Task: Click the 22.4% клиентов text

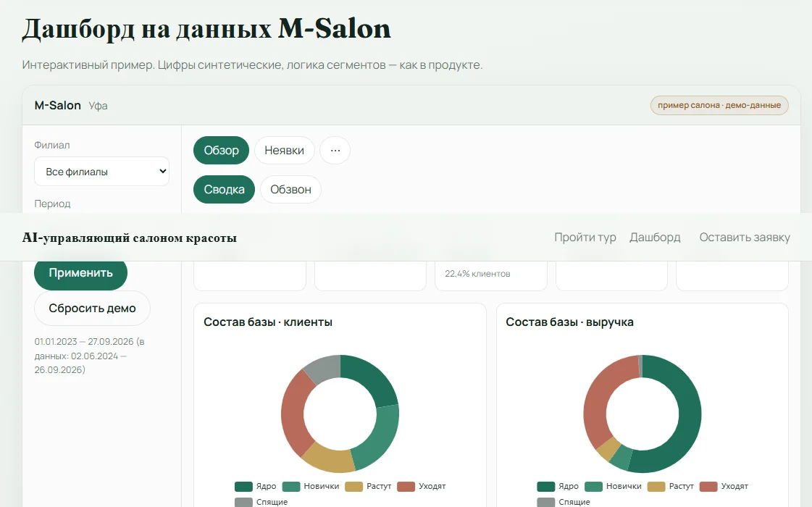Action: pyautogui.click(x=477, y=274)
